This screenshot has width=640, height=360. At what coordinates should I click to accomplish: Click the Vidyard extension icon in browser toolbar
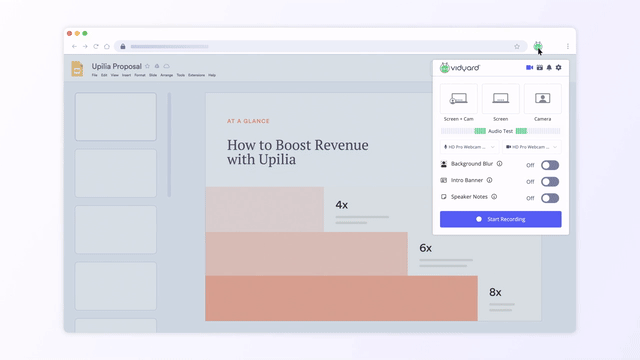[538, 46]
